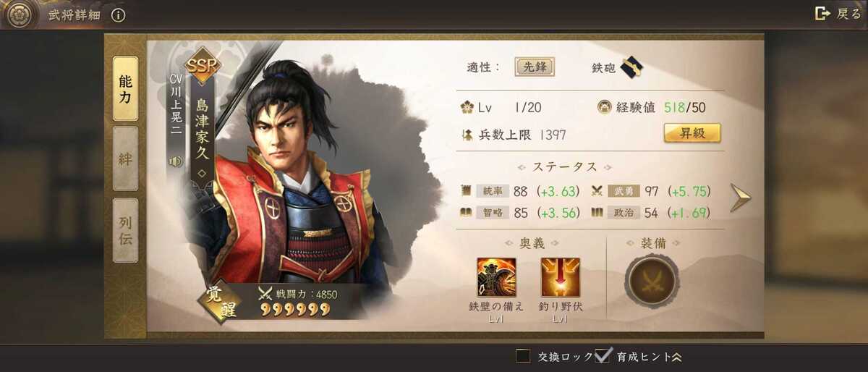This screenshot has height=372, width=868.
Task: Click the info icon beside 武将詳細
Action: pos(119,15)
